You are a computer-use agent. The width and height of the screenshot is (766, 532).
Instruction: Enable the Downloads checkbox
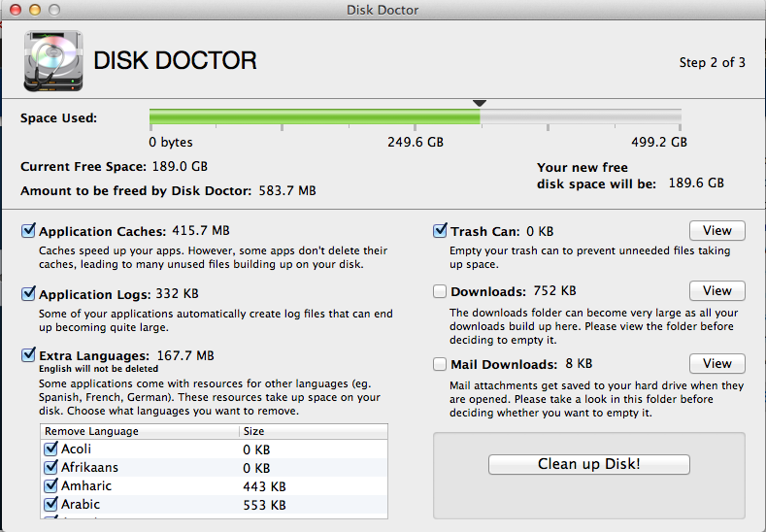tap(440, 291)
